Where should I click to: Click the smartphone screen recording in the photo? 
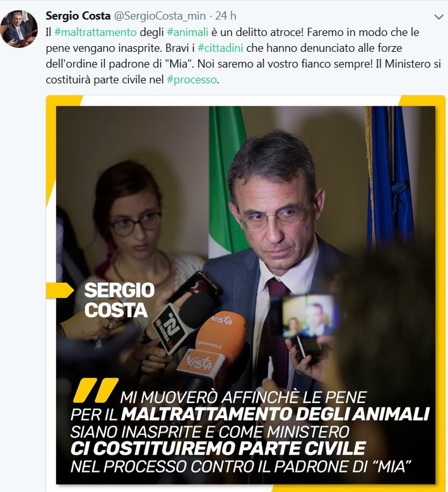309,315
